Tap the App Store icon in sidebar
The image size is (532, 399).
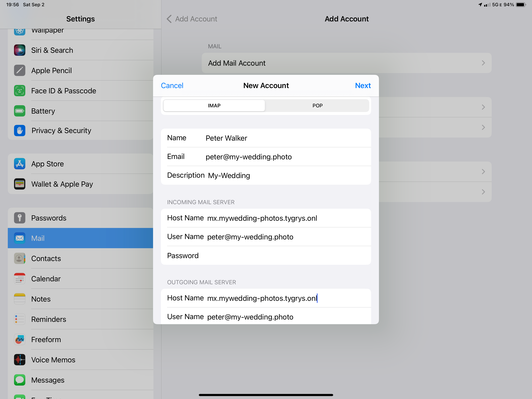coord(20,164)
